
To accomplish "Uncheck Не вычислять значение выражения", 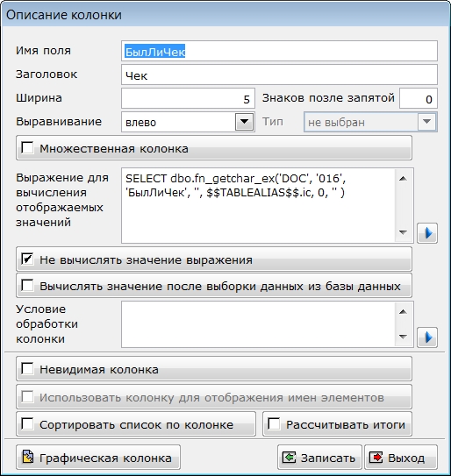I will click(x=28, y=259).
